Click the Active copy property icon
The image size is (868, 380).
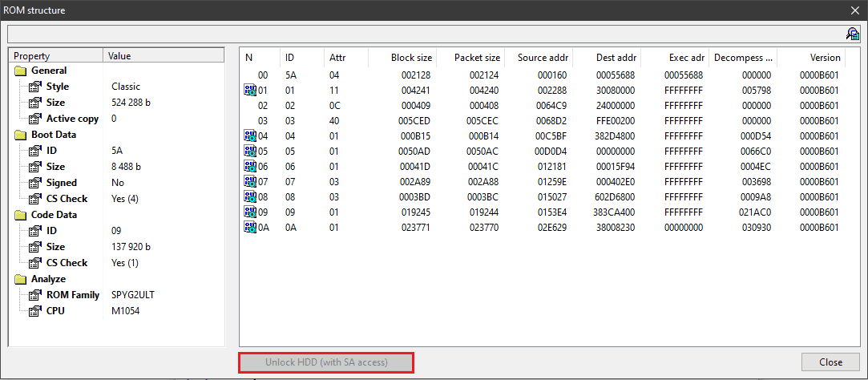(34, 119)
